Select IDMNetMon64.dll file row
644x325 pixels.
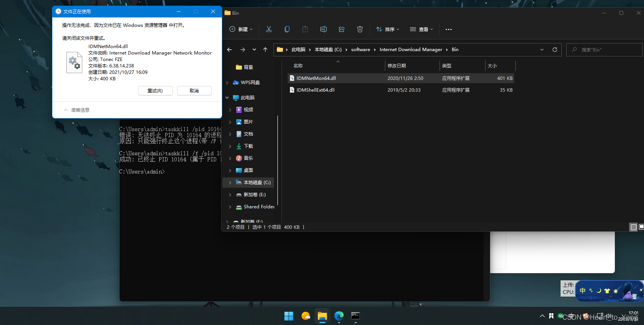401,78
